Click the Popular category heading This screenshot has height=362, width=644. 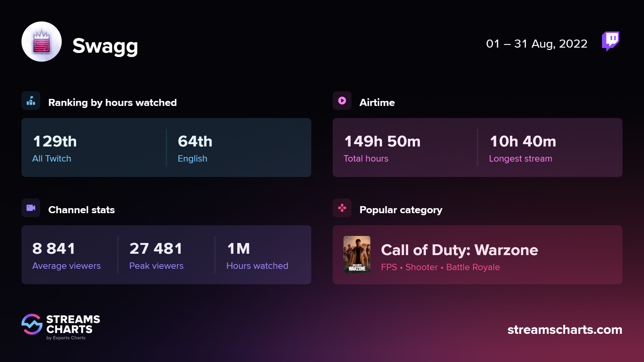[x=401, y=210]
